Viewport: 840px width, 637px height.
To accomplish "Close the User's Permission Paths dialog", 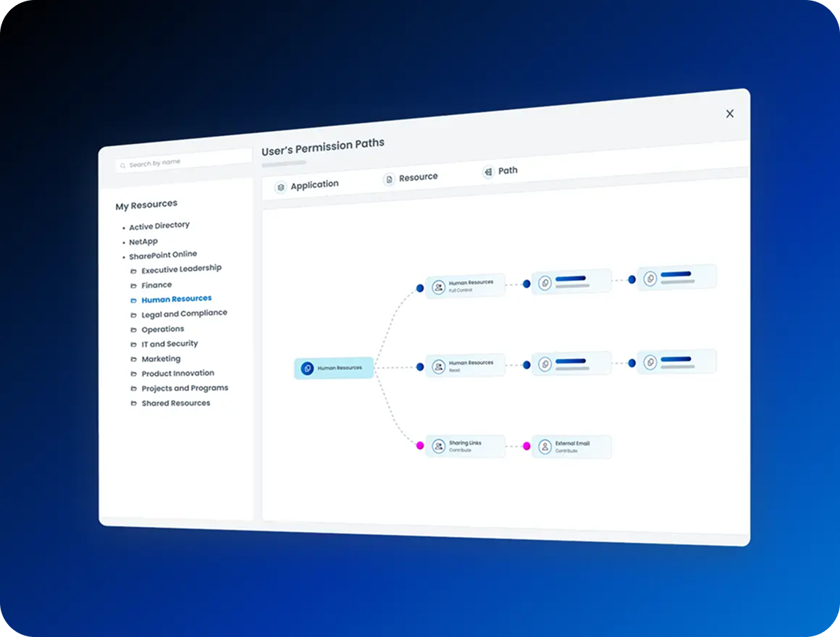I will click(730, 114).
